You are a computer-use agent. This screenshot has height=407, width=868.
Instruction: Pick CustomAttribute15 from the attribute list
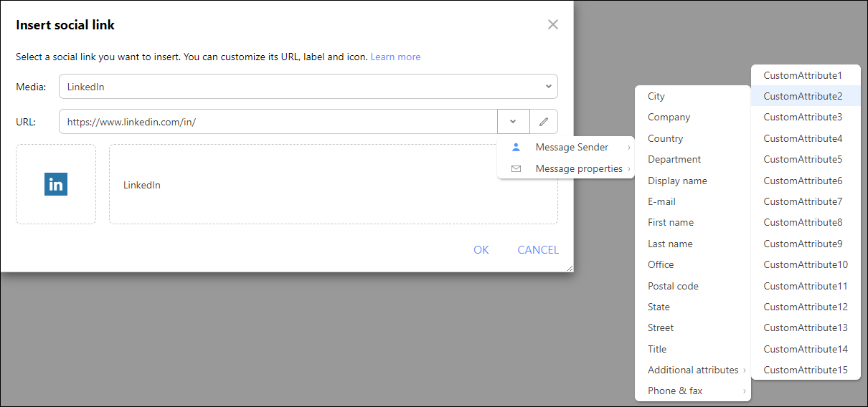click(806, 370)
